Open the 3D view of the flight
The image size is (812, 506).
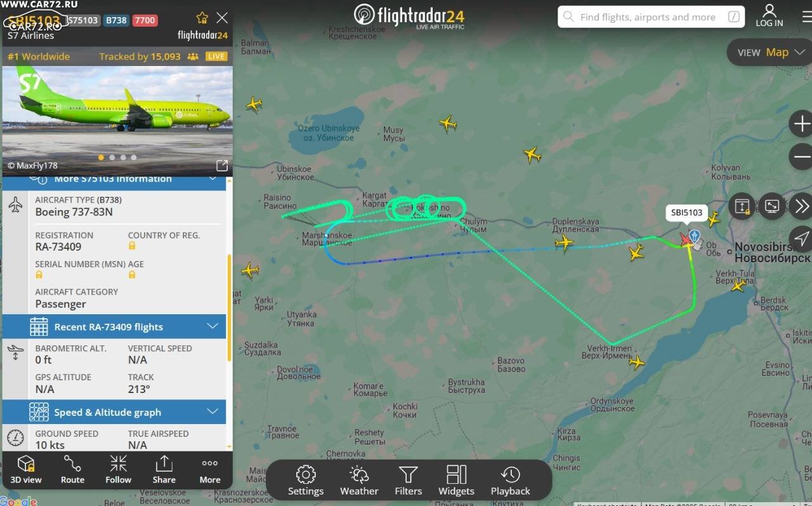point(26,470)
